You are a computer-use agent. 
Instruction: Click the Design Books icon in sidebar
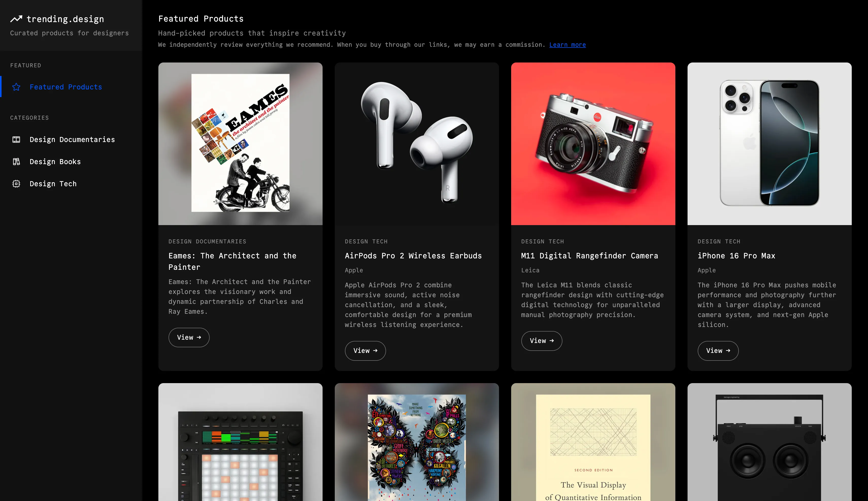16,162
